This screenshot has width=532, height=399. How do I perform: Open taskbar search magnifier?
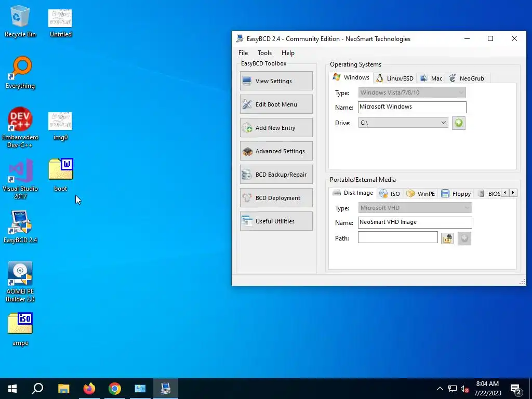[x=37, y=389]
